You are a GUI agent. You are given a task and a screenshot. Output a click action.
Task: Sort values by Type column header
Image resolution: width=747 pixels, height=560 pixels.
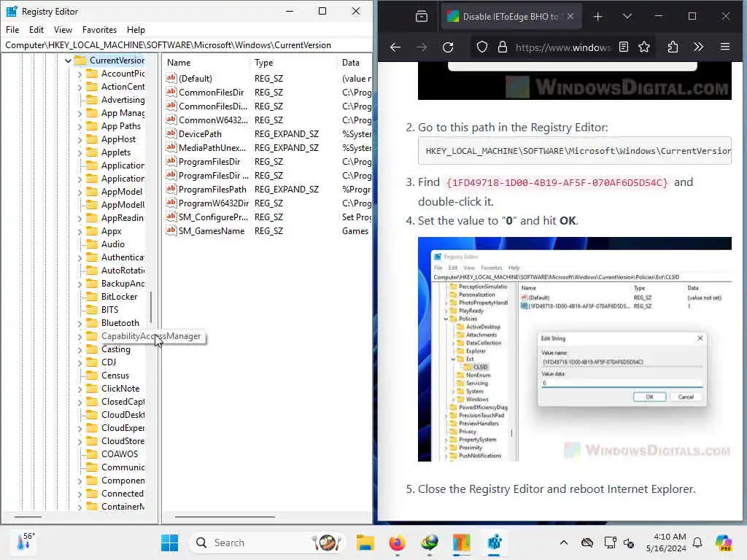pyautogui.click(x=293, y=63)
